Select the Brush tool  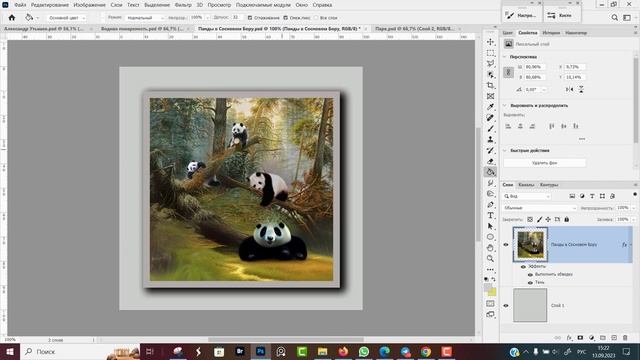click(490, 129)
